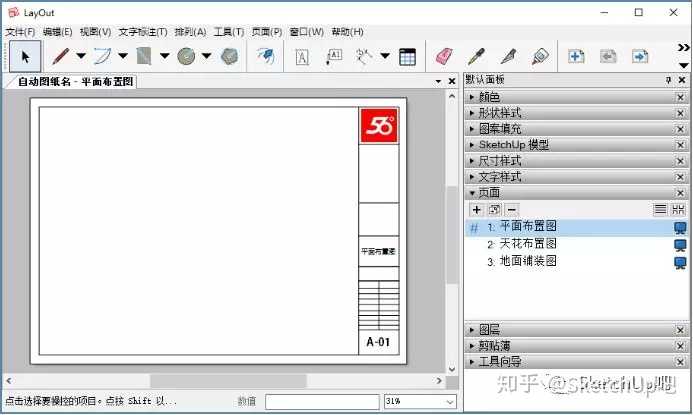This screenshot has width=693, height=415.
Task: Select the Text tool
Action: [302, 57]
